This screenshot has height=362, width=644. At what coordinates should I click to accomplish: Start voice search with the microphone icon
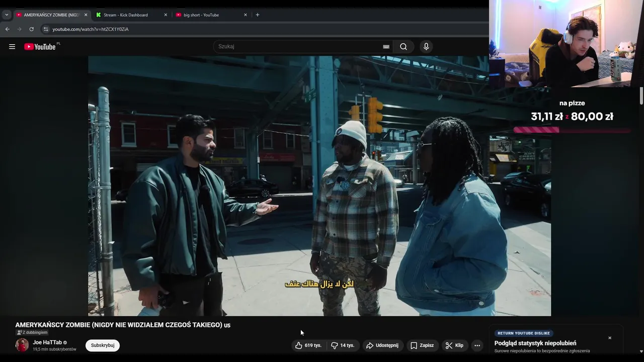pyautogui.click(x=426, y=47)
